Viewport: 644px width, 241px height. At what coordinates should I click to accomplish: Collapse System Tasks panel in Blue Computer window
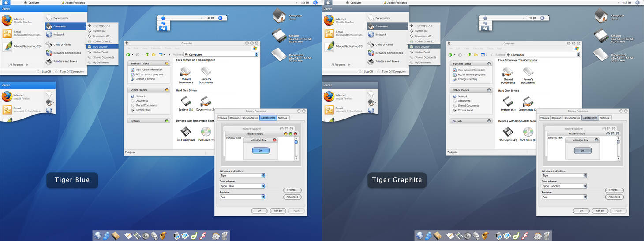(167, 63)
